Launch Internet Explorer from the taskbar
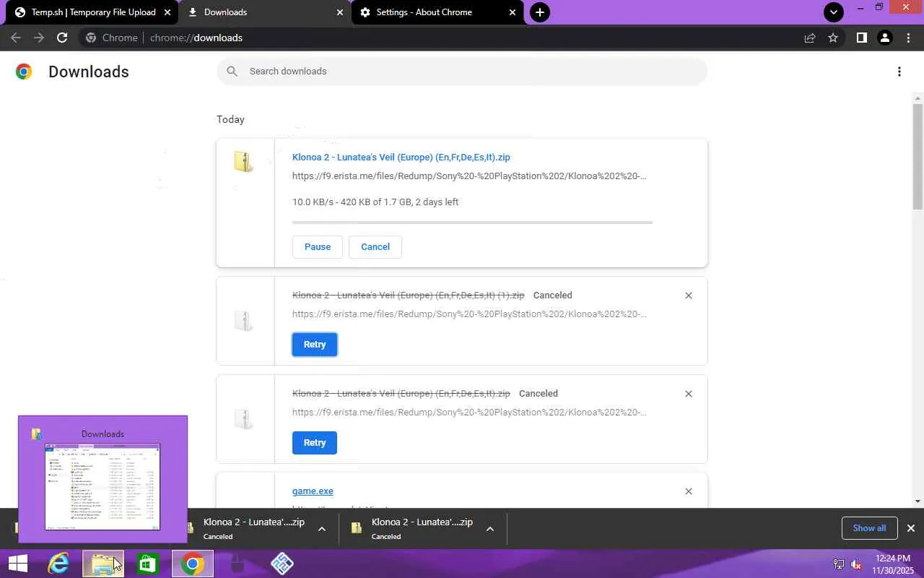 (58, 564)
